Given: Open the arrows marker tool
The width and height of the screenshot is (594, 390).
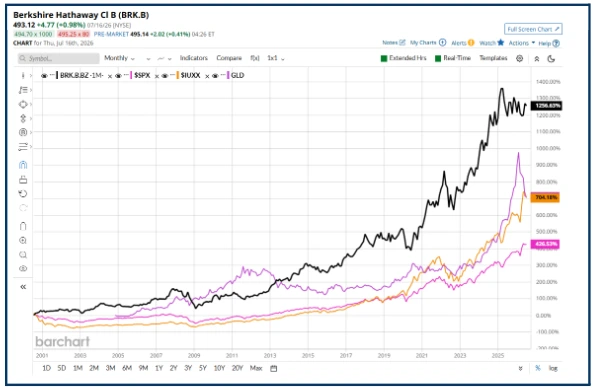Looking at the screenshot, I should [23, 119].
